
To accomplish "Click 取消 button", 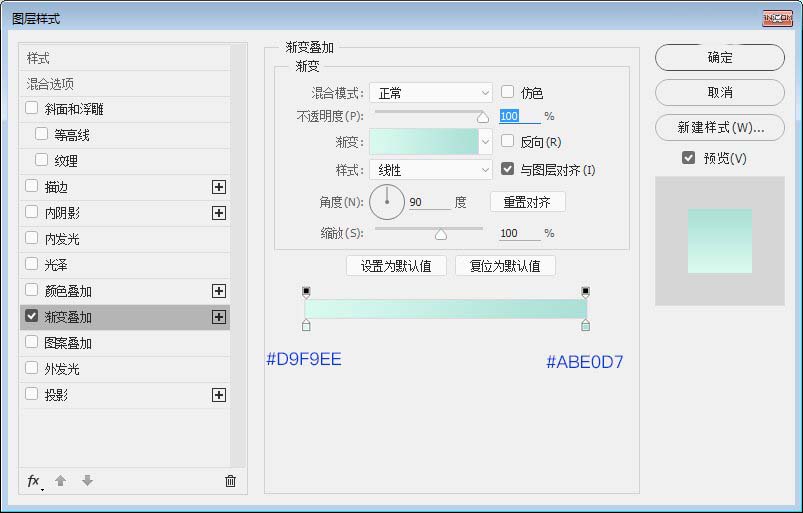I will pos(720,92).
